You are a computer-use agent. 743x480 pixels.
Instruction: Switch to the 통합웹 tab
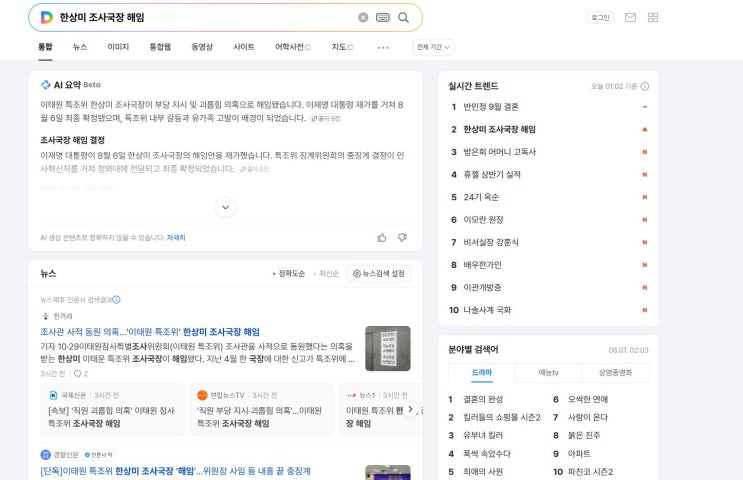coord(160,47)
